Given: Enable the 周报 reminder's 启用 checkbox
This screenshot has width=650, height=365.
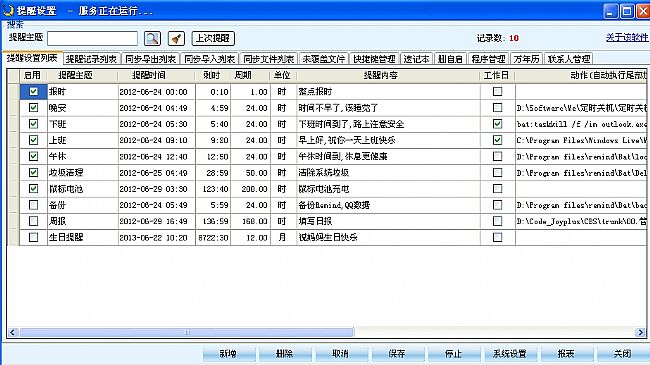Looking at the screenshot, I should tap(34, 221).
